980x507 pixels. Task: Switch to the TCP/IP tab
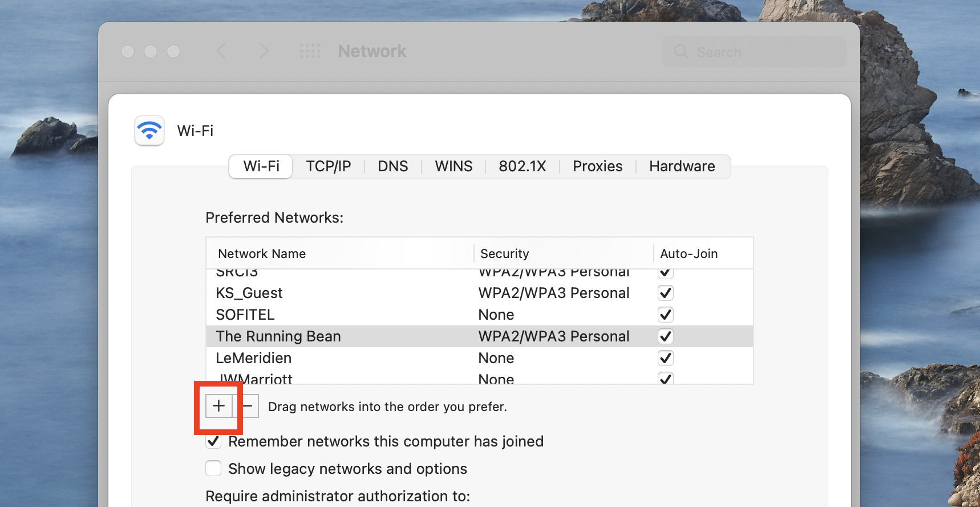pos(329,166)
